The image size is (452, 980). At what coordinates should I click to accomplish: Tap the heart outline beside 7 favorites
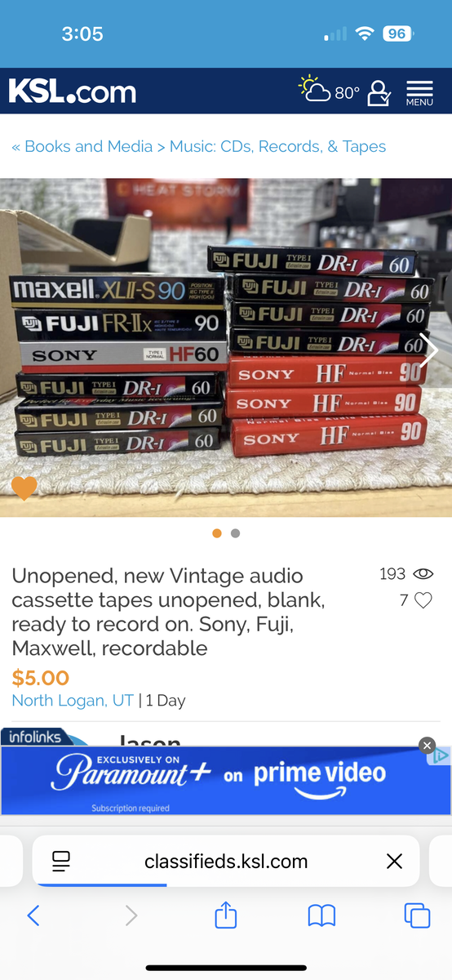tap(423, 600)
